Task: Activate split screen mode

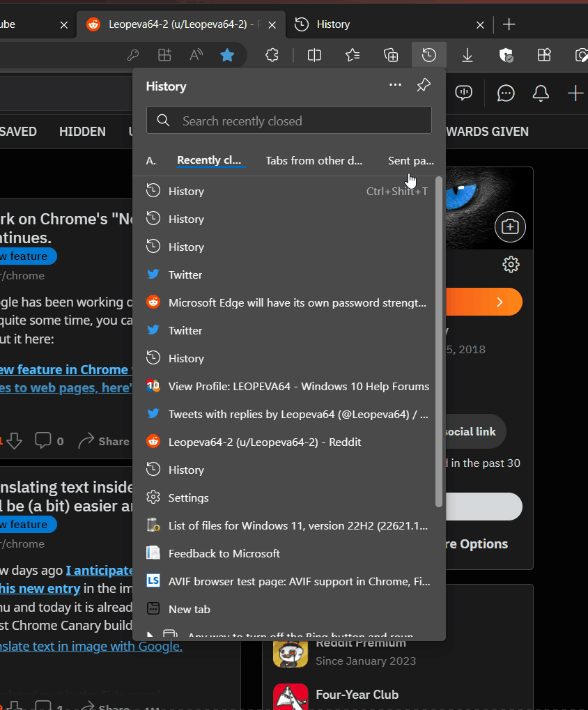Action: pos(314,55)
